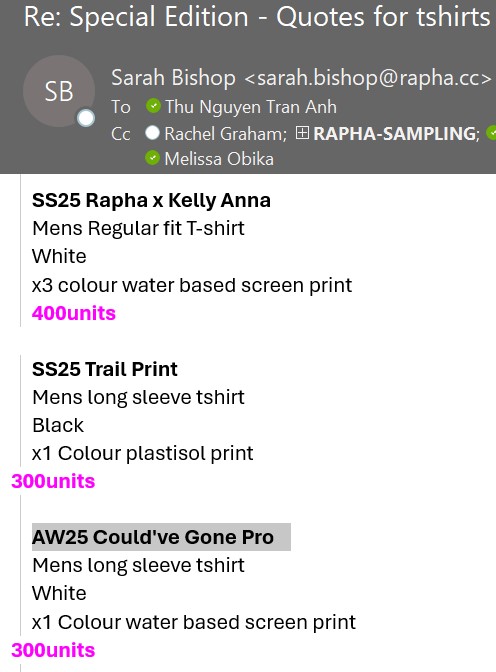The image size is (496, 672).
Task: Open Melissa Obika contact card
Action: [x=219, y=159]
